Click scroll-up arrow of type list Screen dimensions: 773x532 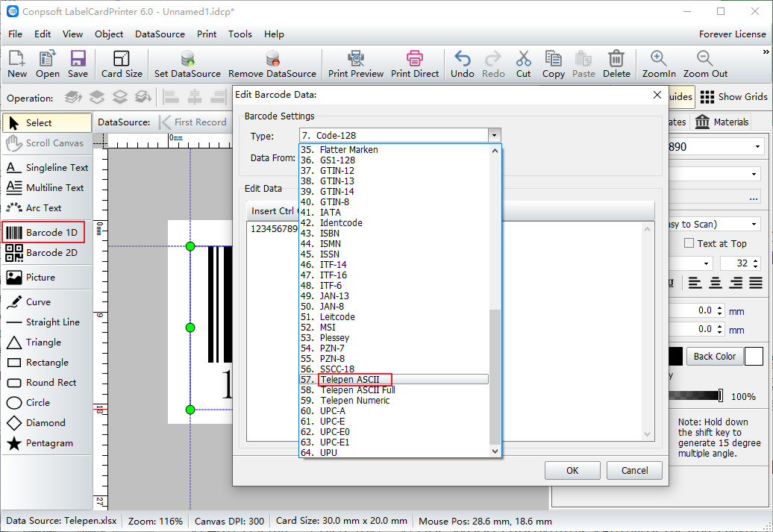pyautogui.click(x=495, y=151)
